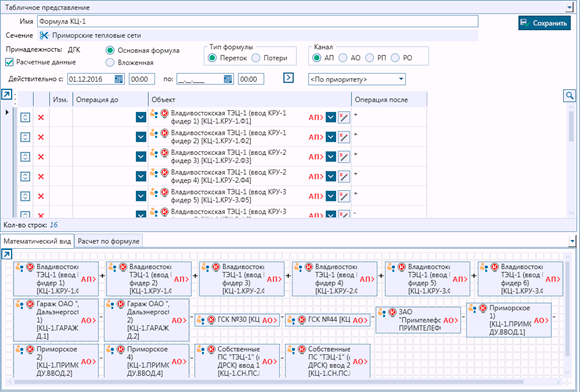This screenshot has height=392, width=580.
Task: Click the move-row icon for фидер 1
Action: tap(25, 117)
